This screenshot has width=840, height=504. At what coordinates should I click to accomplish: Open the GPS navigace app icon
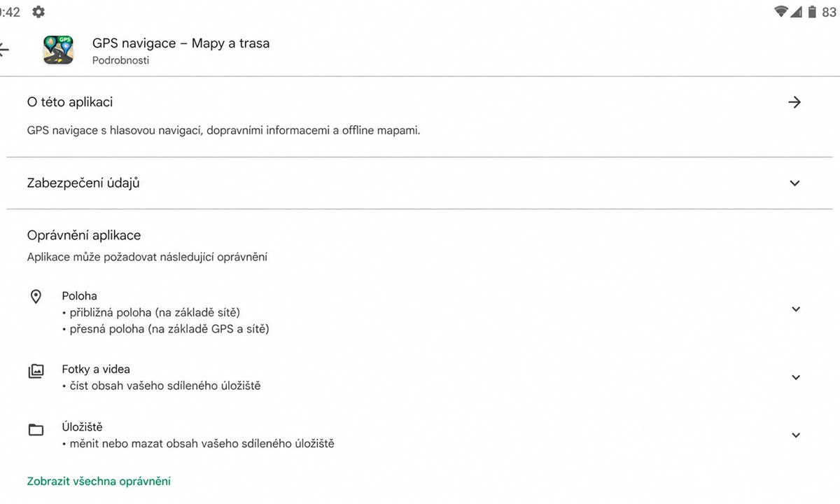click(x=59, y=50)
